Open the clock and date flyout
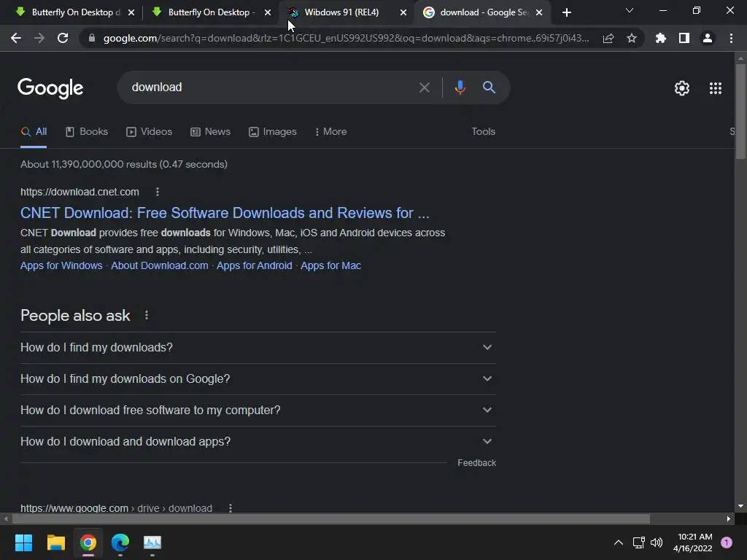This screenshot has height=560, width=747. (693, 542)
